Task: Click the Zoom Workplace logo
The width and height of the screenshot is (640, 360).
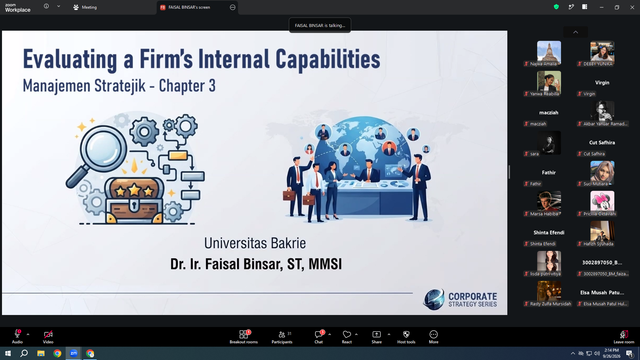Action: (x=18, y=8)
